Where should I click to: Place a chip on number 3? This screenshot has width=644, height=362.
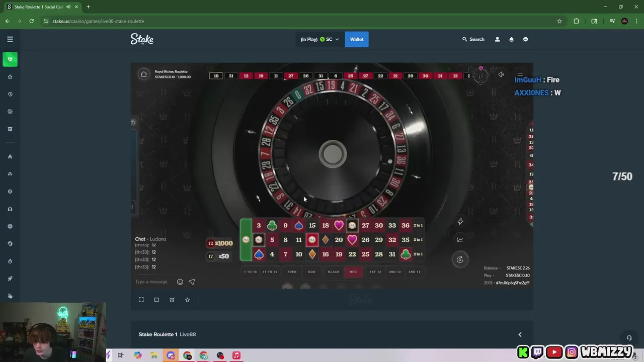click(259, 225)
